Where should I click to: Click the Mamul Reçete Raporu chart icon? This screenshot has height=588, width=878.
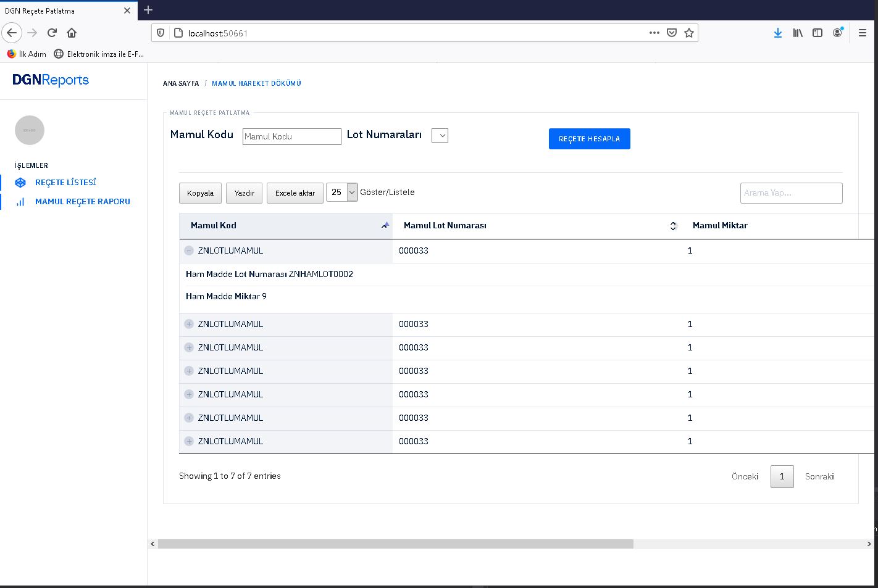click(20, 202)
